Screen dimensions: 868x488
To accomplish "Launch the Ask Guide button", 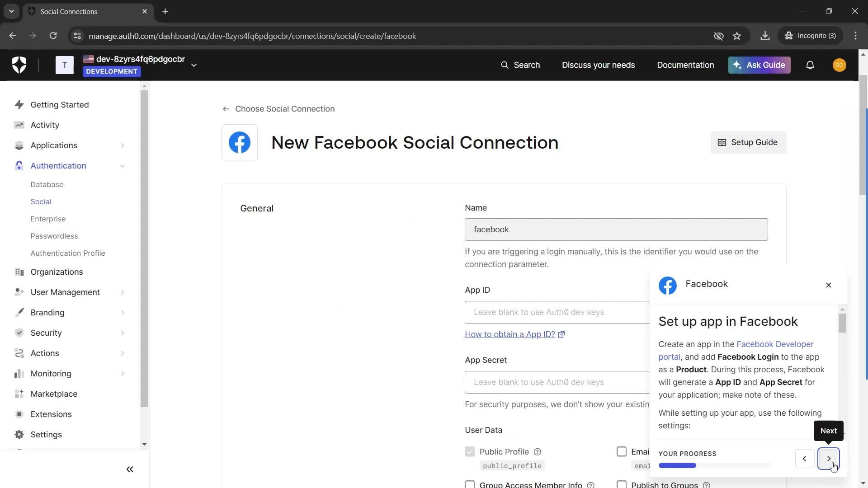I will pos(759,65).
